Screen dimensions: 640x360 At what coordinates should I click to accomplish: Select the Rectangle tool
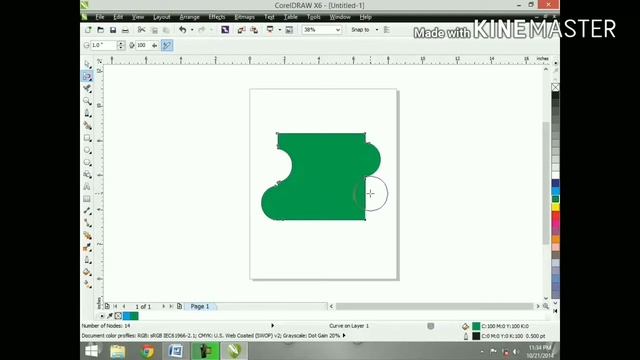tap(87, 138)
